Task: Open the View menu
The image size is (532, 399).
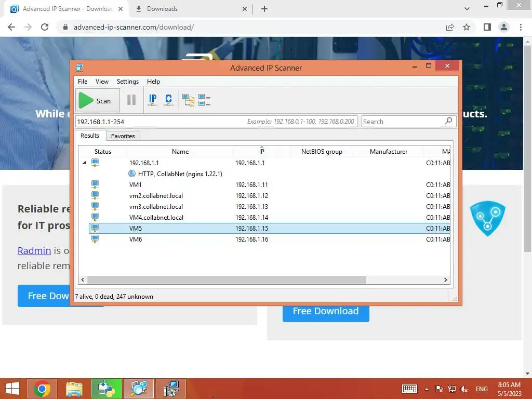Action: [x=102, y=82]
